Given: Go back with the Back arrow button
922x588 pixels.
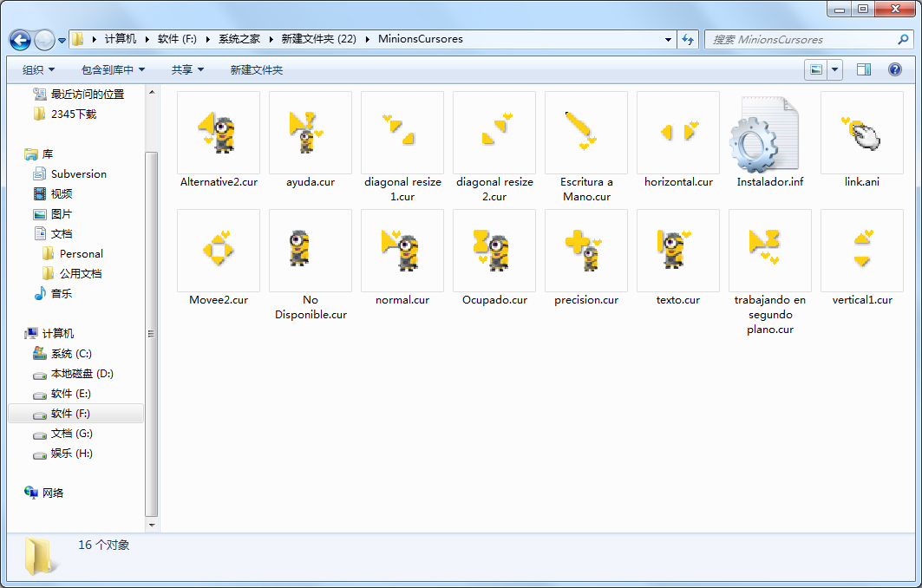Looking at the screenshot, I should tap(20, 40).
